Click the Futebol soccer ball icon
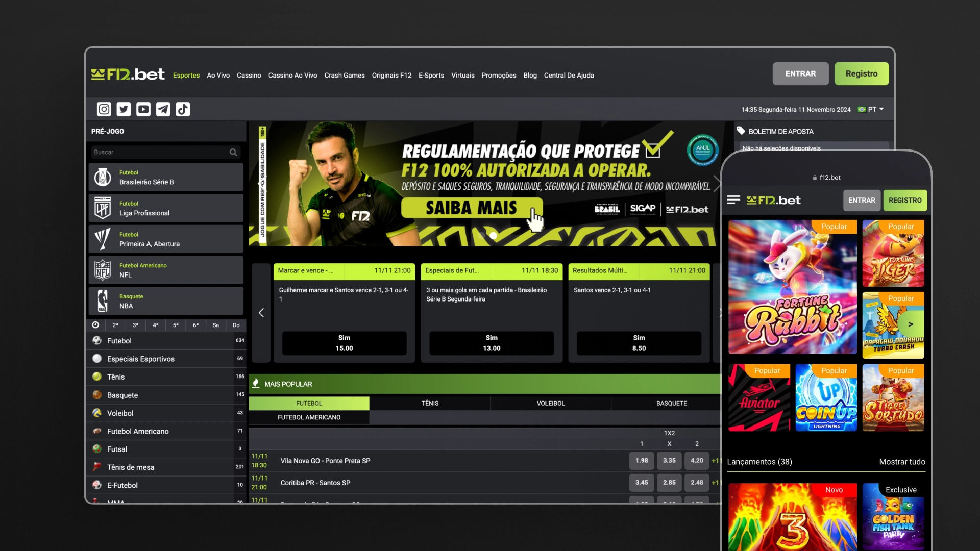The image size is (980, 551). (97, 340)
